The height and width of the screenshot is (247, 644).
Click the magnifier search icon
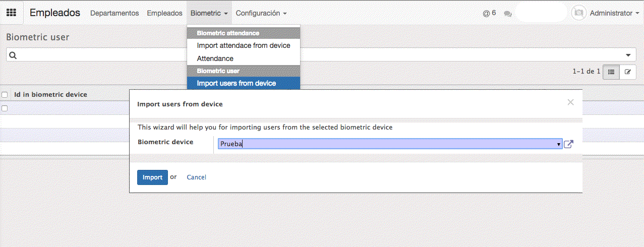tap(13, 55)
